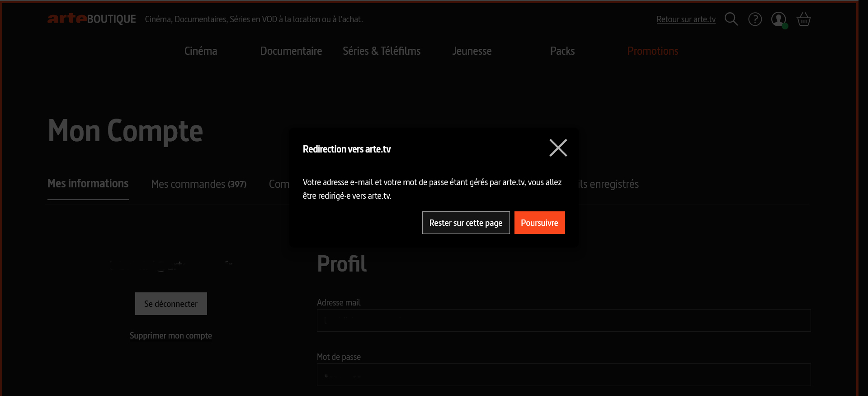Viewport: 868px width, 396px height.
Task: Follow the Retour sur arte.tv link
Action: pyautogui.click(x=686, y=19)
